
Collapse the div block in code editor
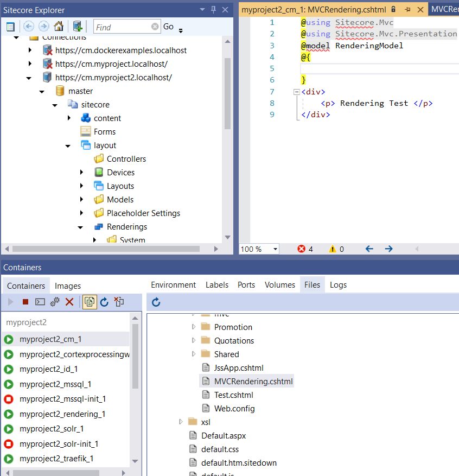pyautogui.click(x=297, y=92)
